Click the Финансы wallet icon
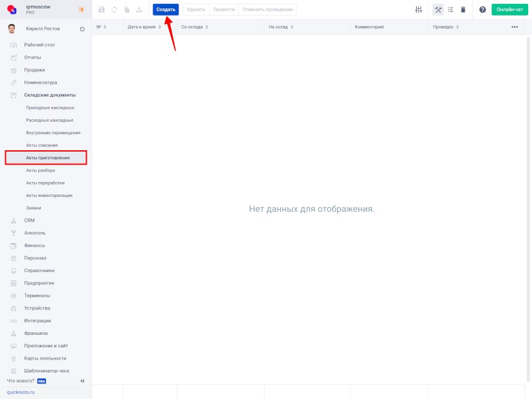 point(14,245)
